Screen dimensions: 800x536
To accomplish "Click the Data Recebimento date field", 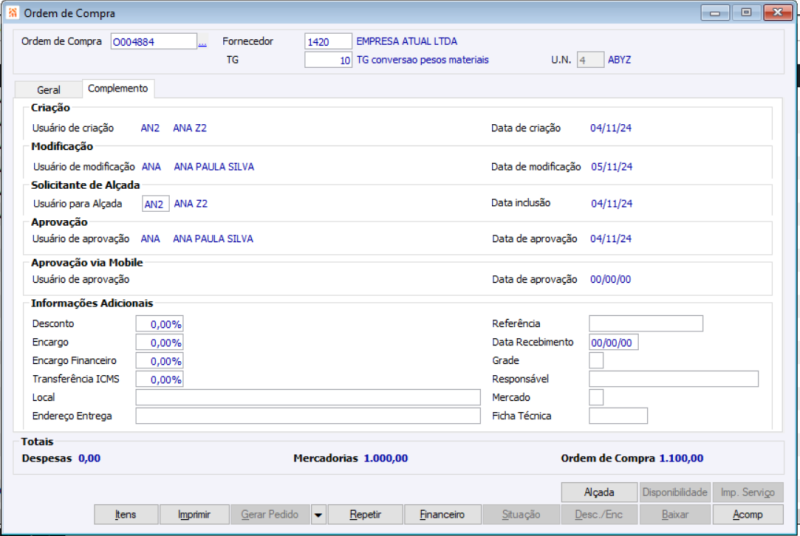I will coord(613,342).
